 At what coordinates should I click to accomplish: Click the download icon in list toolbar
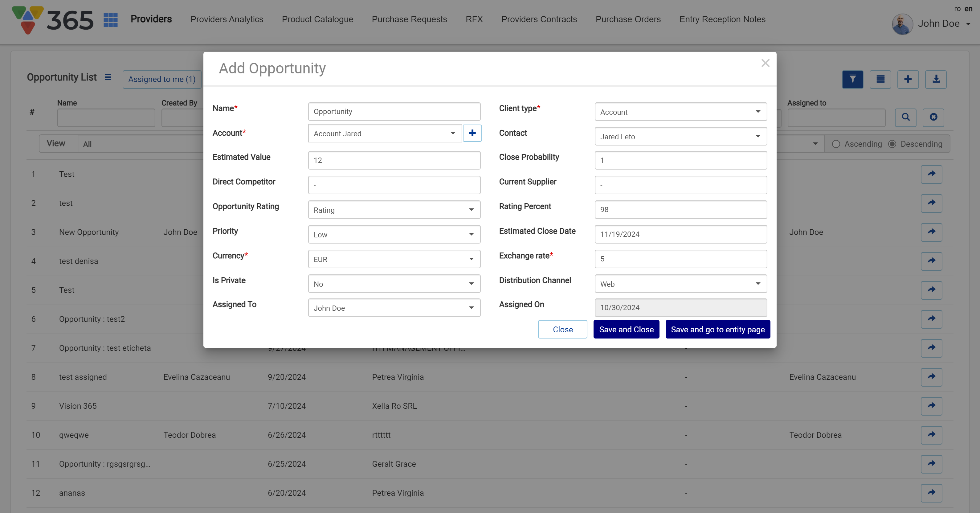pos(936,79)
